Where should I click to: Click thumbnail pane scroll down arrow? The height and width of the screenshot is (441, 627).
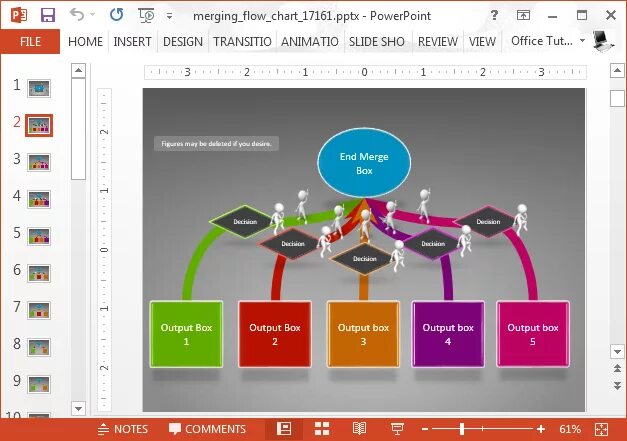click(x=78, y=409)
